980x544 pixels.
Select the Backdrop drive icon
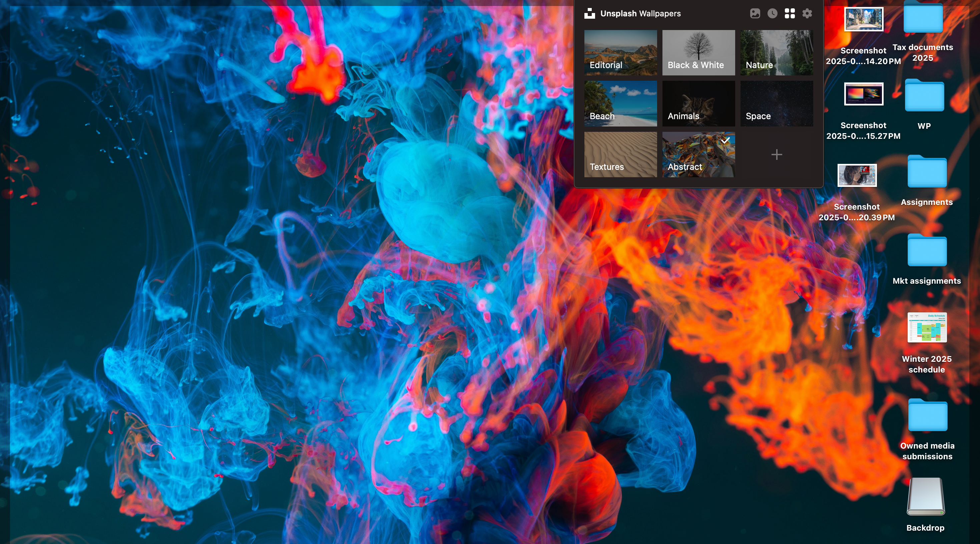(x=926, y=496)
